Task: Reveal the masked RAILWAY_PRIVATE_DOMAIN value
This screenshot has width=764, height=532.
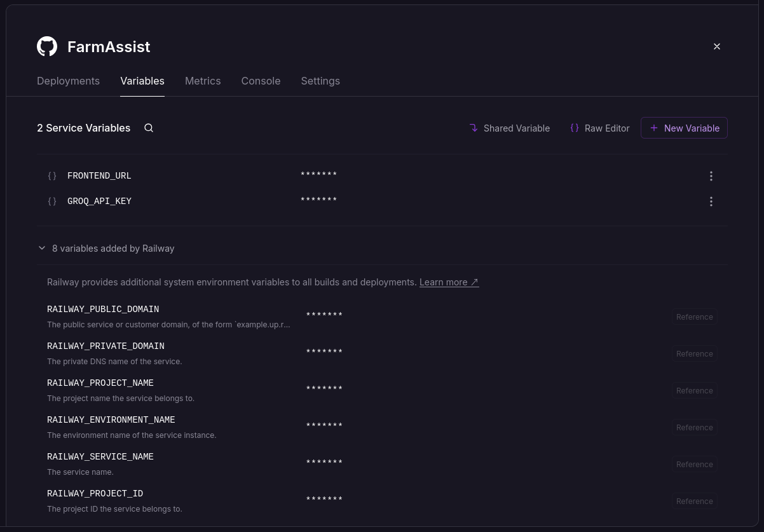Action: tap(324, 352)
